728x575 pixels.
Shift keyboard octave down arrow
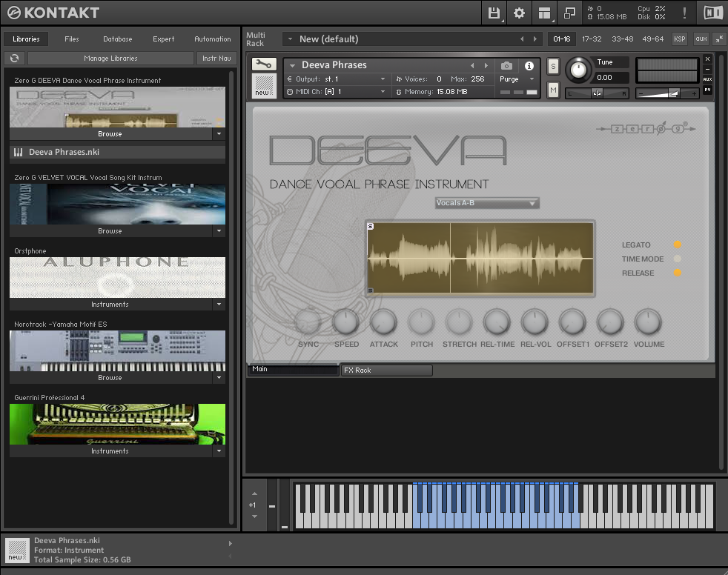pyautogui.click(x=254, y=516)
